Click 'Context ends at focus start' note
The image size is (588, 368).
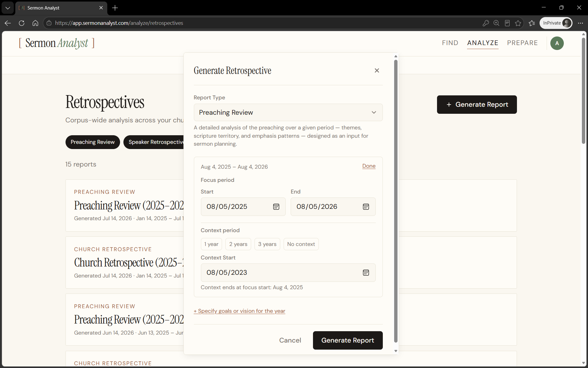click(x=252, y=287)
